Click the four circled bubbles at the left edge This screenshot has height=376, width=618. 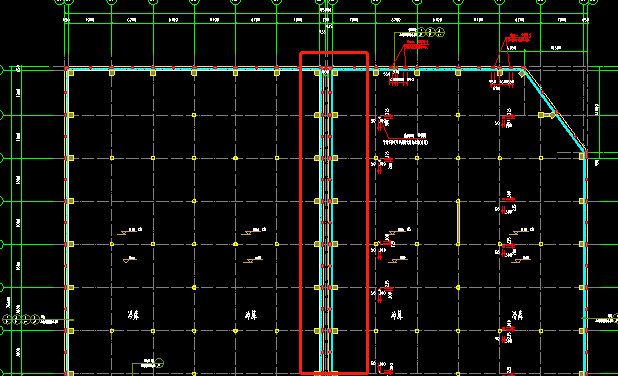click(21, 319)
